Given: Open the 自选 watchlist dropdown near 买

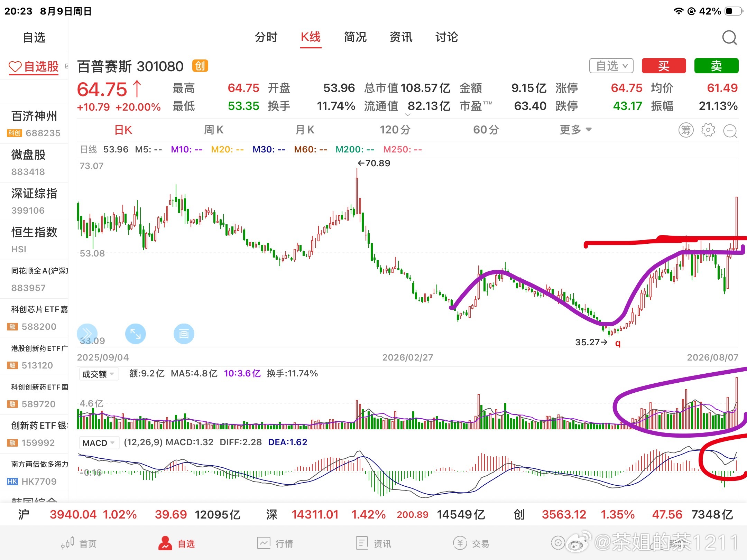Looking at the screenshot, I should click(611, 66).
